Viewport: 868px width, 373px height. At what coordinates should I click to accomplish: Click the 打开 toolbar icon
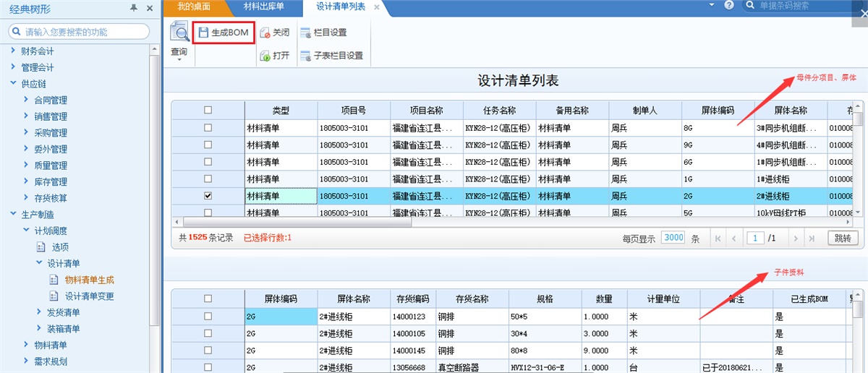265,56
